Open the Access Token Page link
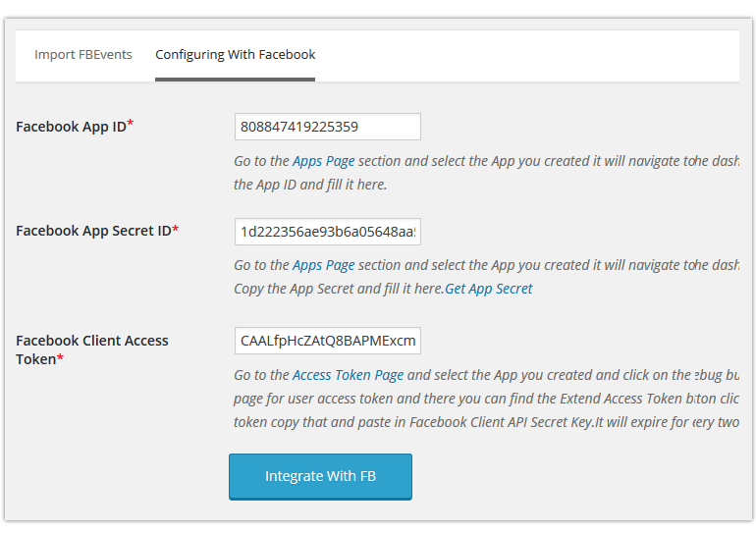This screenshot has width=756, height=536. 349,375
